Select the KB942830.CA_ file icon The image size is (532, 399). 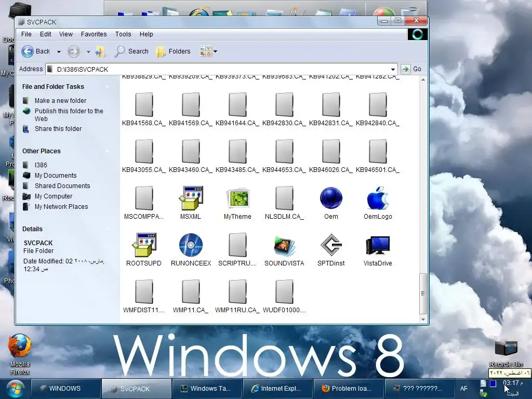[x=284, y=105]
